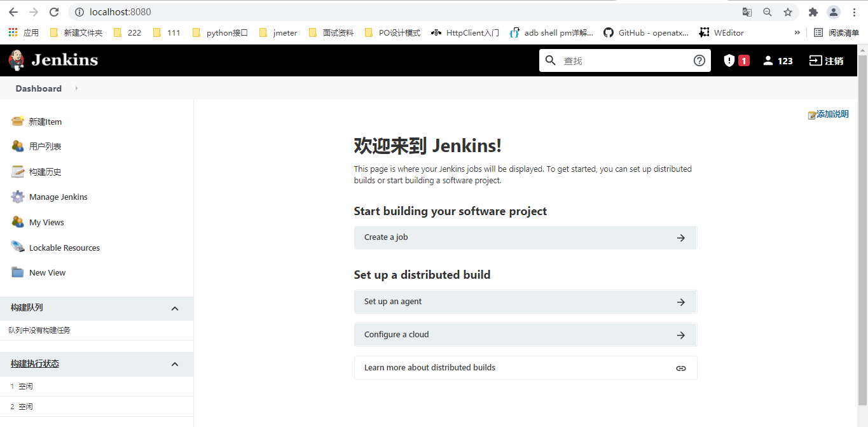Expand the Dashboard breadcrumb arrow

coord(76,88)
